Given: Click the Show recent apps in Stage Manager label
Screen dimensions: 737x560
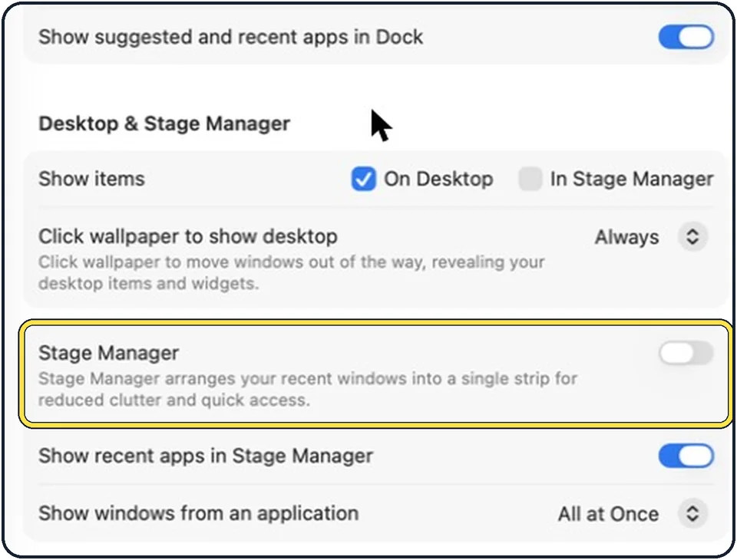Looking at the screenshot, I should [206, 456].
